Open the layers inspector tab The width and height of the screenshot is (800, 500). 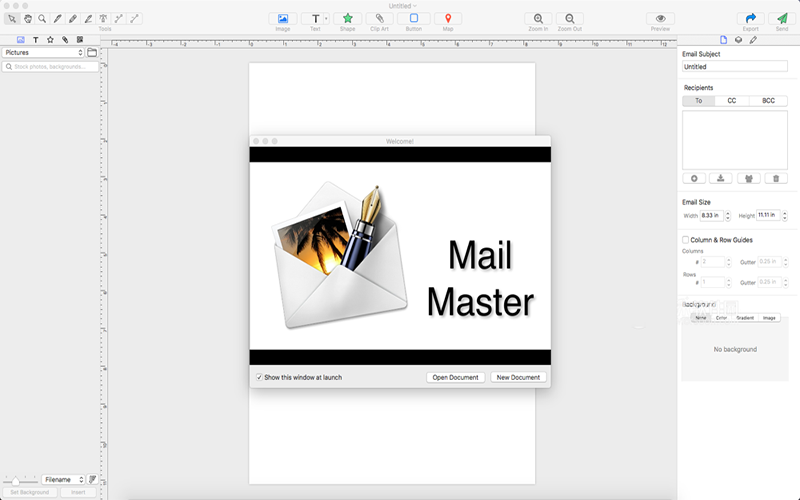[x=738, y=40]
